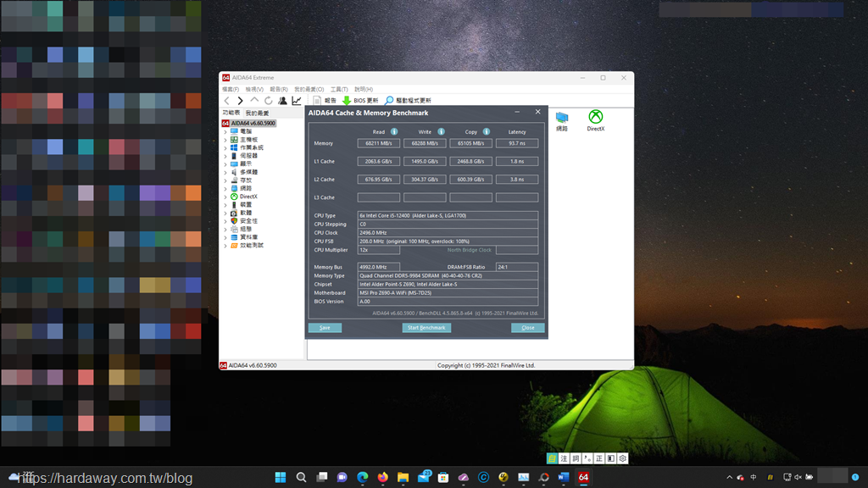Select the 安全性 tree item

248,221
